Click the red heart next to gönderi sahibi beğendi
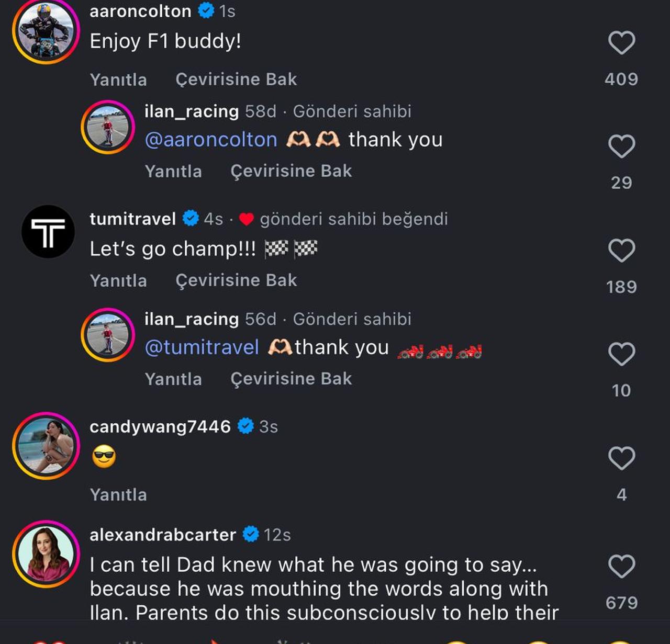This screenshot has width=670, height=644. coord(246,219)
